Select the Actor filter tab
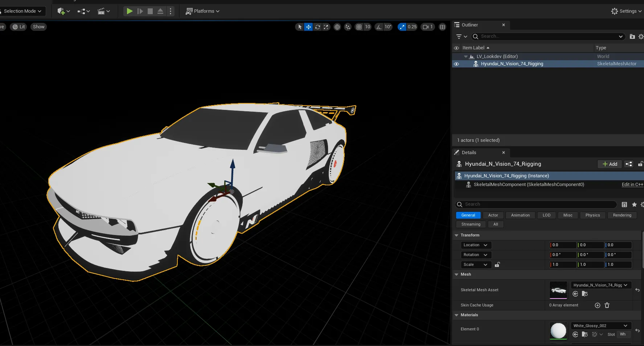 [493, 215]
